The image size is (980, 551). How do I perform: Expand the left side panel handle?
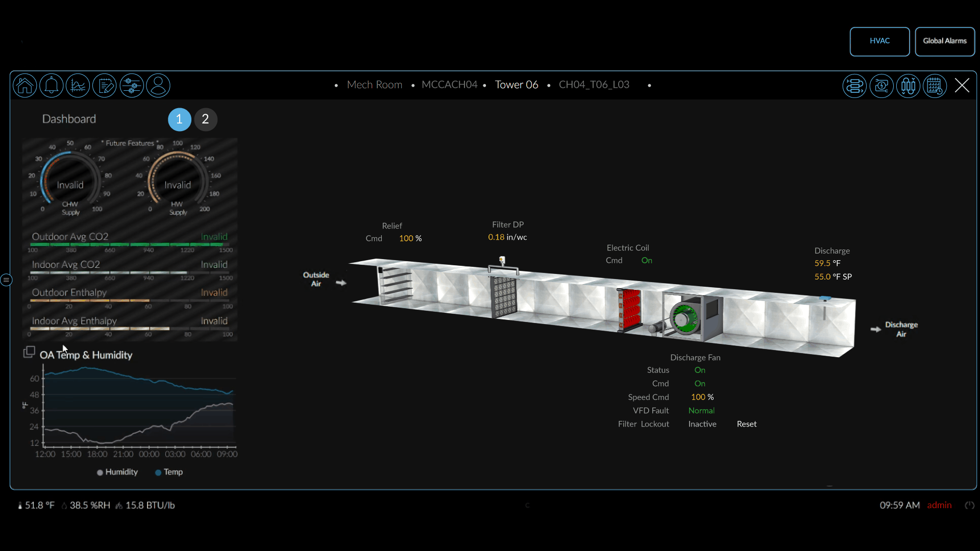pos(6,280)
